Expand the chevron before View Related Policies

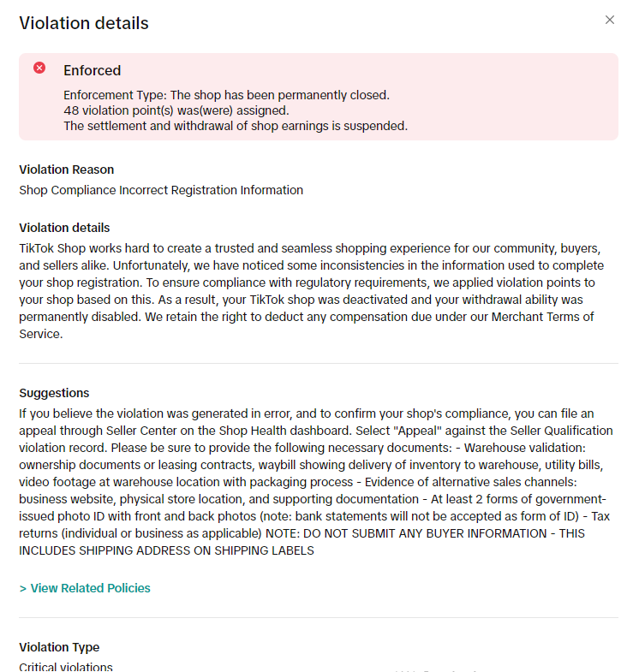pos(22,588)
